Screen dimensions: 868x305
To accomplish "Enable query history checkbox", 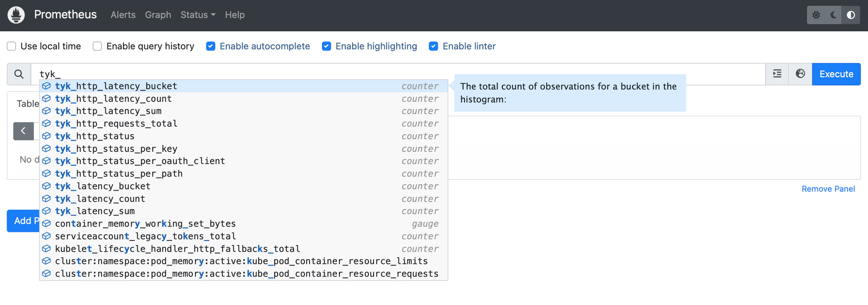I will click(97, 46).
